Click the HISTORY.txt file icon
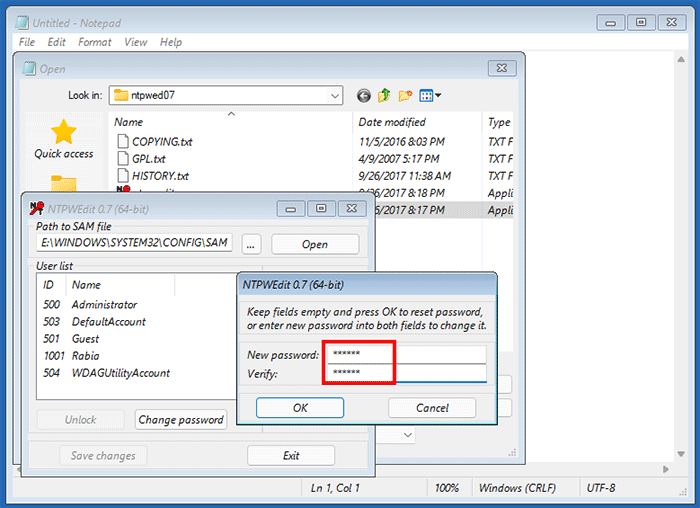 coord(123,175)
